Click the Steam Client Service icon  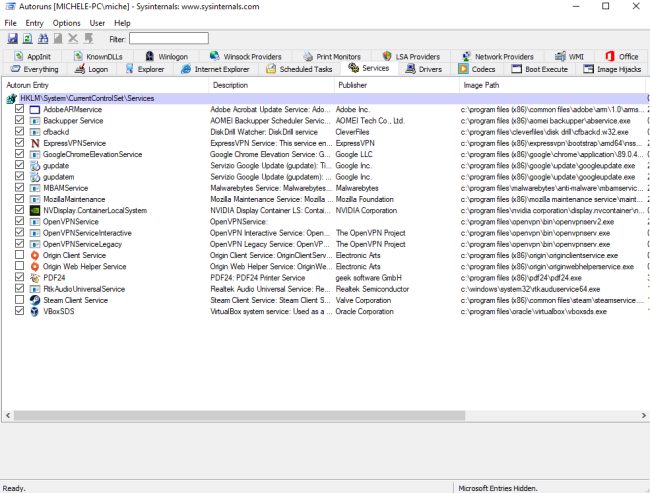click(35, 300)
